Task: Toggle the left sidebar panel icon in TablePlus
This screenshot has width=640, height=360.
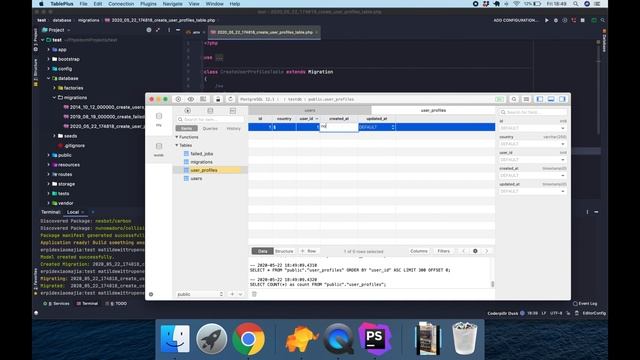Action: pyautogui.click(x=540, y=99)
